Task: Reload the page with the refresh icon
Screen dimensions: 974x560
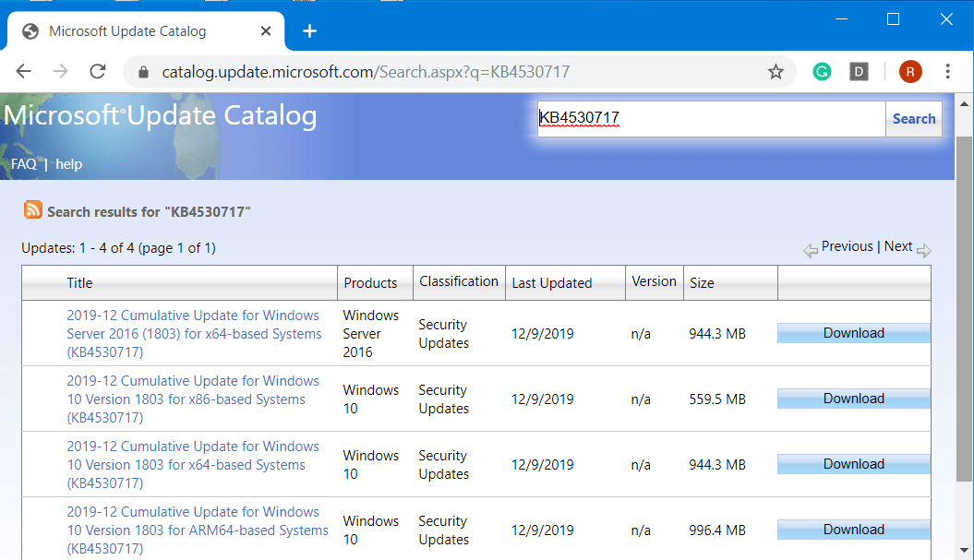Action: [97, 71]
